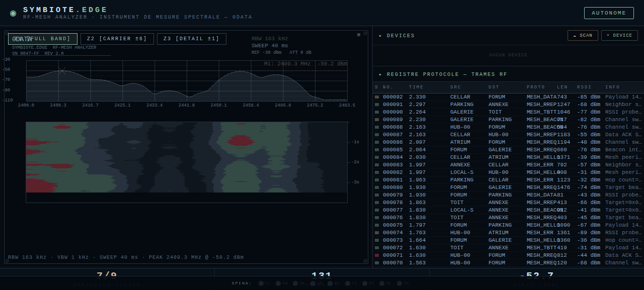Click -32 dBm RSSI in frame 000081
Screen dimensions: 644x290
coord(589,180)
